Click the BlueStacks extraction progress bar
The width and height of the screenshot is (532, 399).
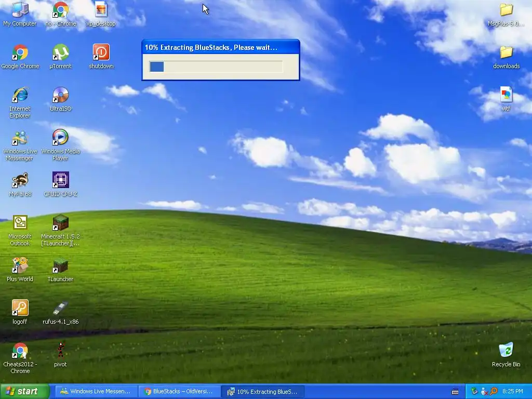click(216, 66)
